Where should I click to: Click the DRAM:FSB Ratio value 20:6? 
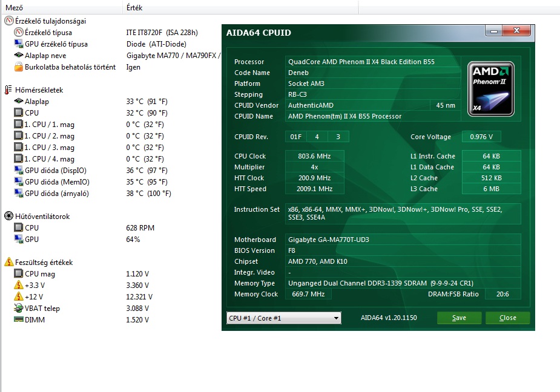(502, 294)
